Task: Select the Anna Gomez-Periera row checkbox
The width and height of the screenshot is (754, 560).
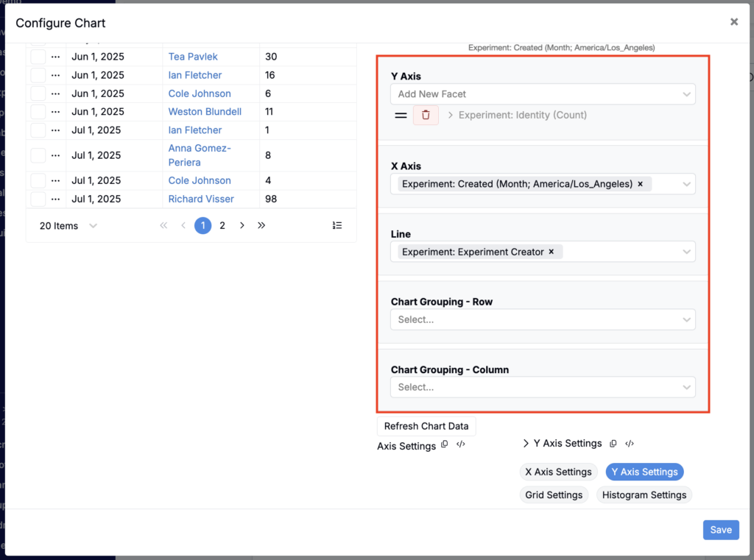Action: coord(38,155)
